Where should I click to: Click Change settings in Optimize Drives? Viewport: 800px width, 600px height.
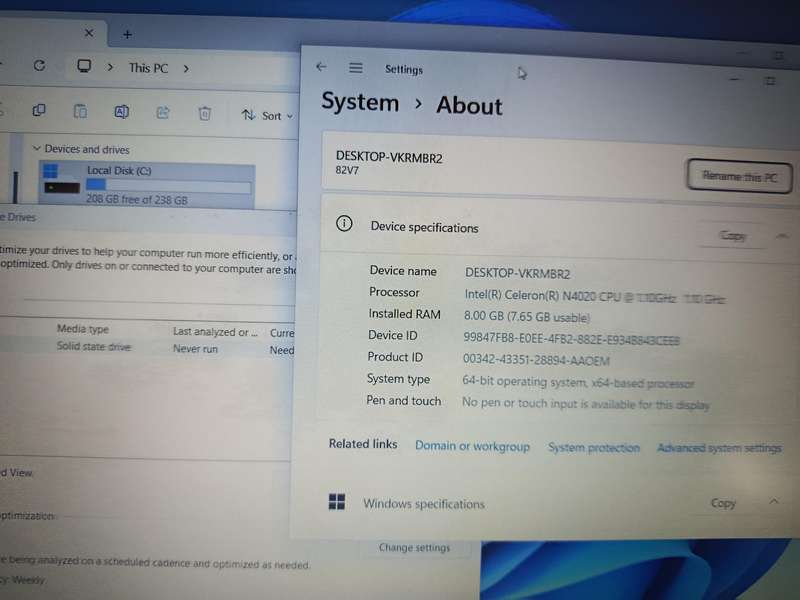(414, 547)
